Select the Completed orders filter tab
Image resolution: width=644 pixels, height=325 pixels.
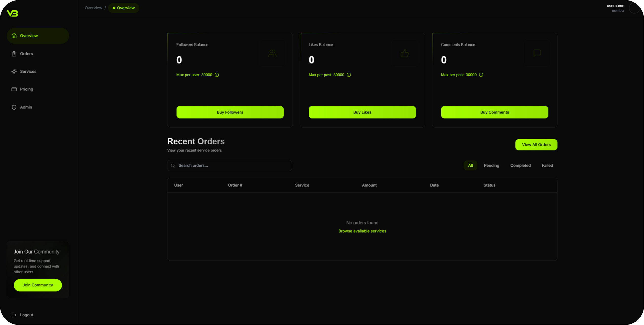click(520, 165)
